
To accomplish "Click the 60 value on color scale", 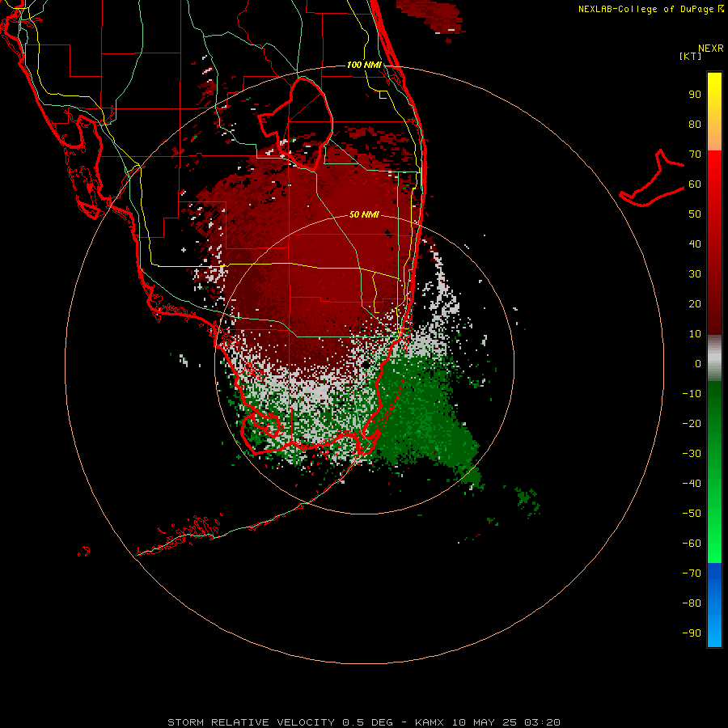I will [695, 184].
